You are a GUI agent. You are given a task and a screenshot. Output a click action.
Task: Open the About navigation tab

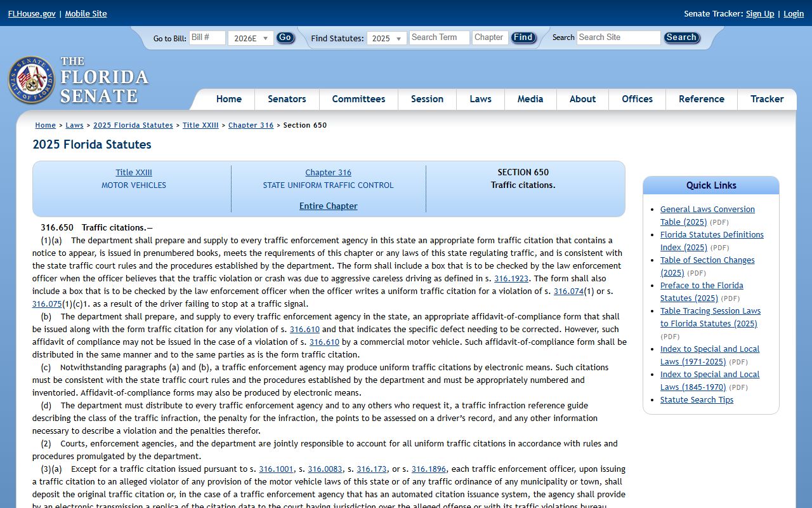[x=582, y=99]
